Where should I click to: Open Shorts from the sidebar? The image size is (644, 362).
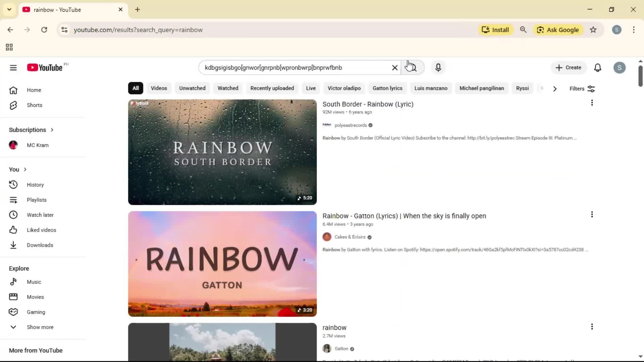click(34, 105)
